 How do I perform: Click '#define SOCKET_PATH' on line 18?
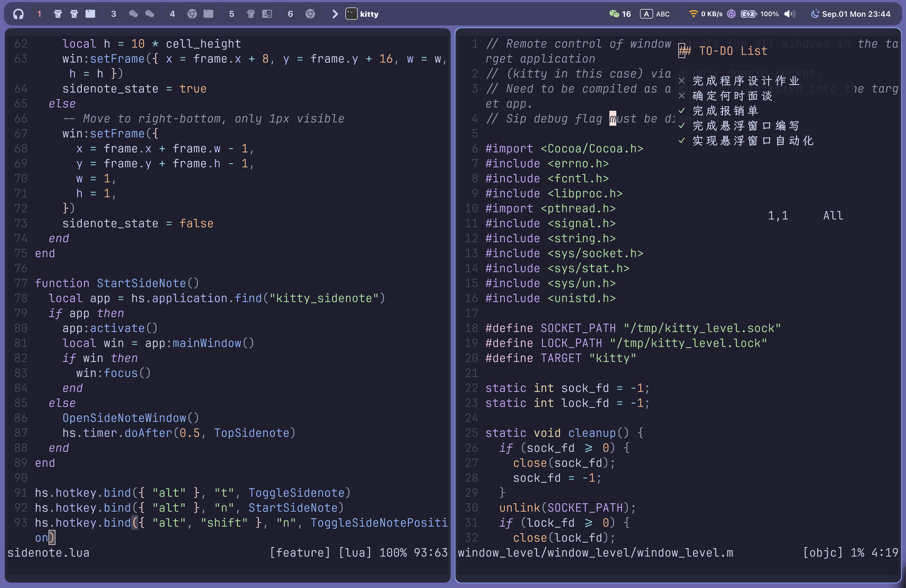click(x=550, y=328)
